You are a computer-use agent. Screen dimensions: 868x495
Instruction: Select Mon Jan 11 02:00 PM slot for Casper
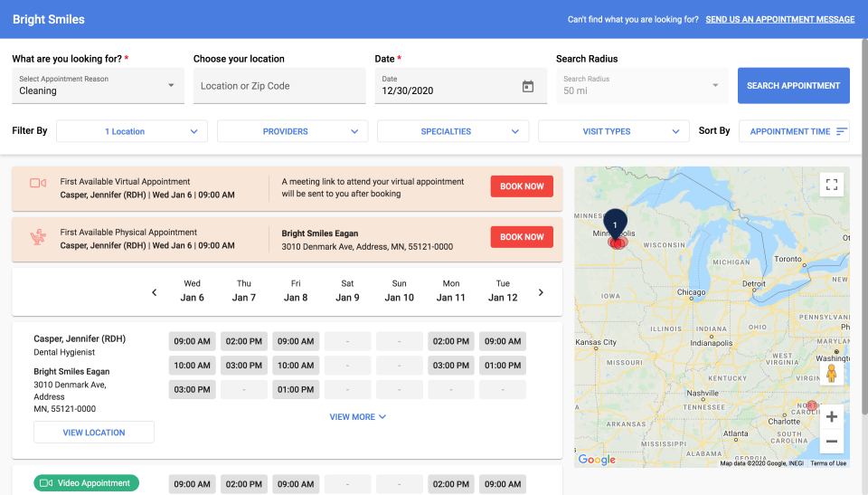click(450, 341)
